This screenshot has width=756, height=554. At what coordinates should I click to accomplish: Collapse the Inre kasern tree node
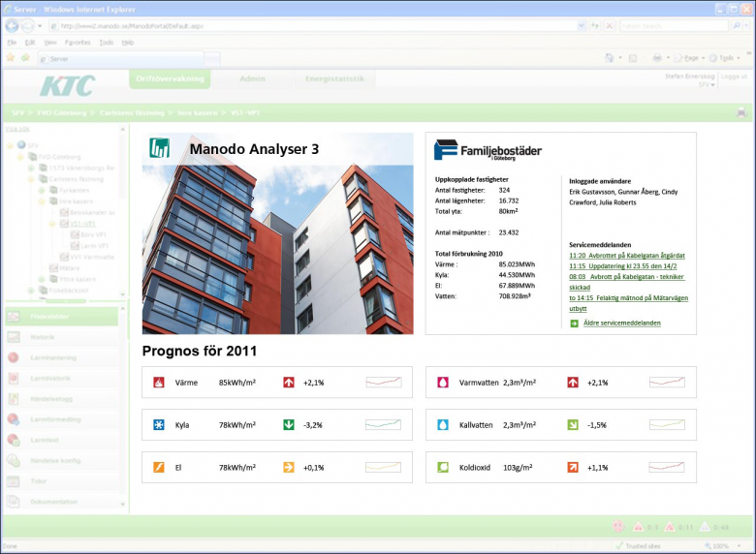coord(42,201)
